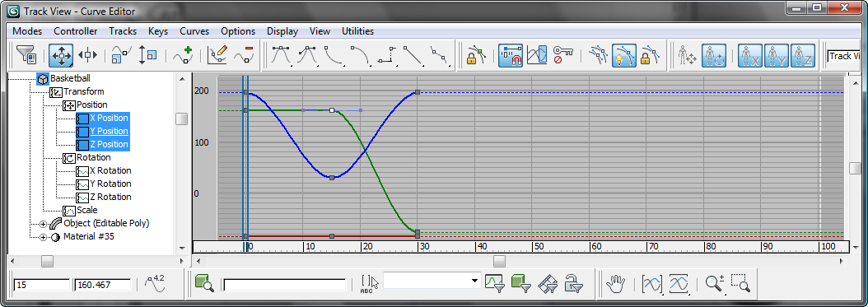Toggle the Snap Frames button
Screen dimensions: 868x307
click(510, 55)
